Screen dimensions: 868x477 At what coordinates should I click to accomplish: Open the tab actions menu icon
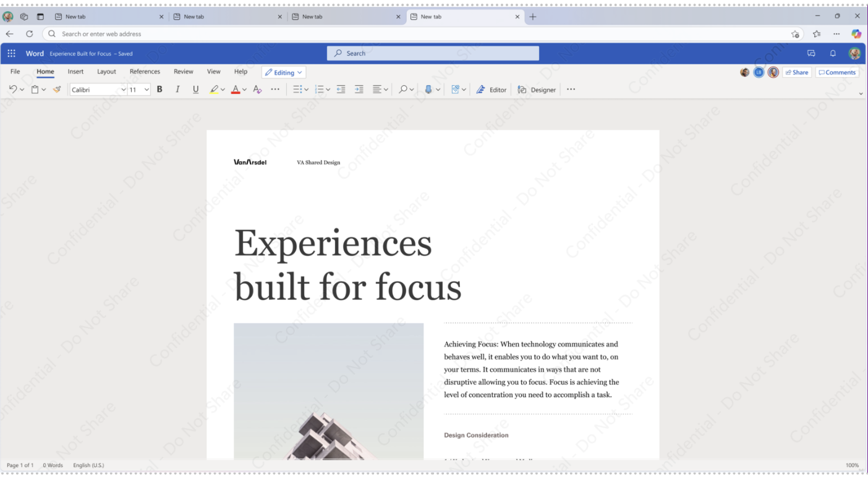pyautogui.click(x=40, y=17)
